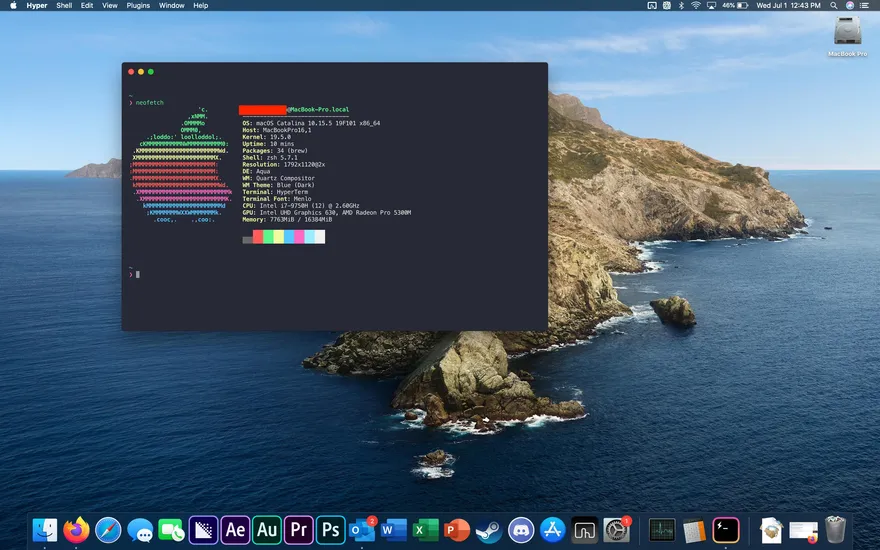Launch Discord from the dock

521,530
